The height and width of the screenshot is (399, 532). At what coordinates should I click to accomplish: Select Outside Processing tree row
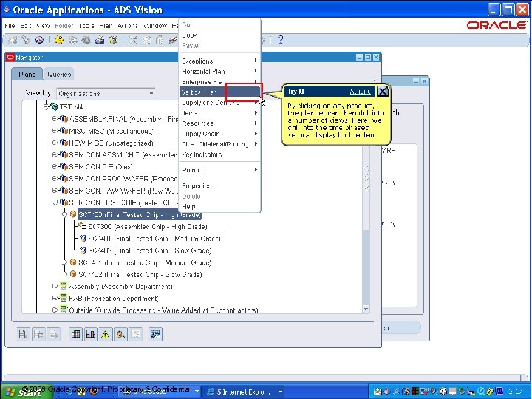(163, 310)
